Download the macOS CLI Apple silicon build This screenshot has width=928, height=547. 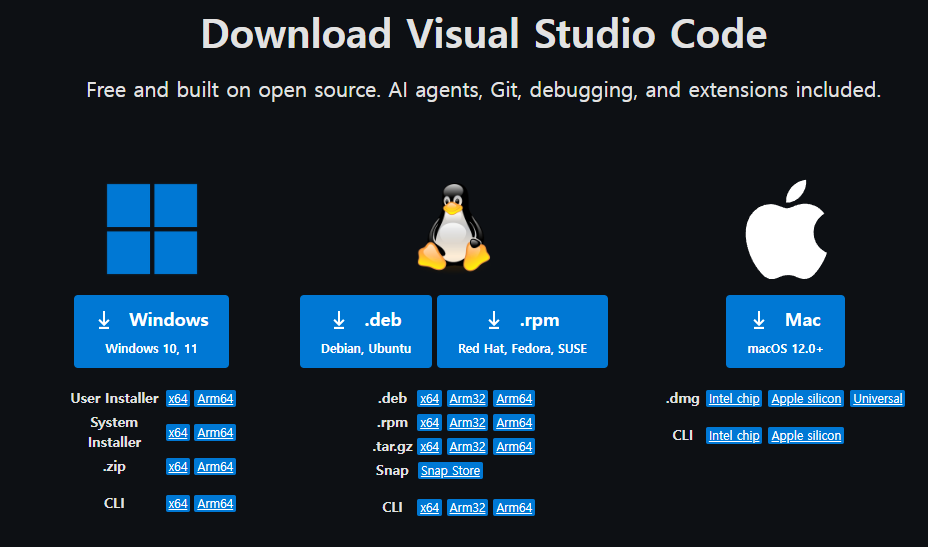(x=806, y=435)
